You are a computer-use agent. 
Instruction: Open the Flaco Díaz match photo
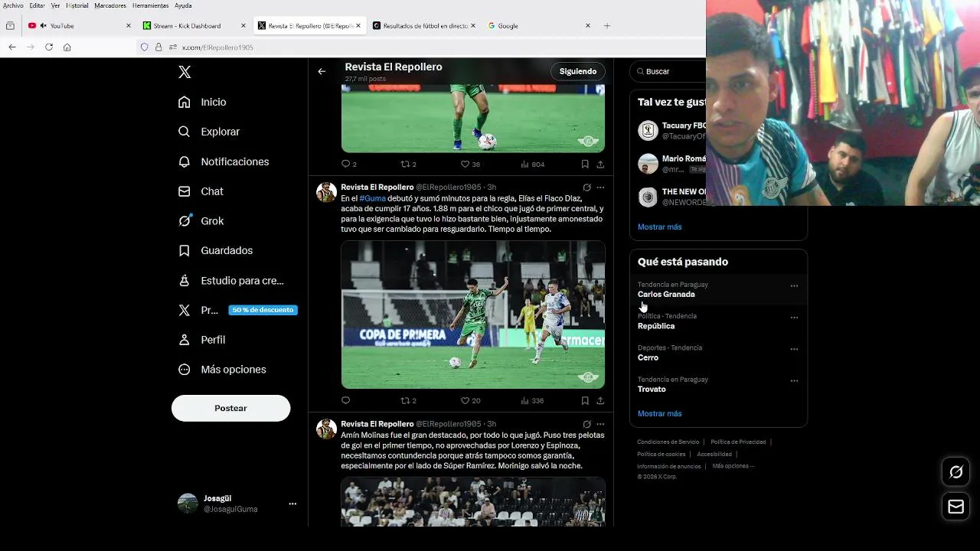click(x=473, y=315)
